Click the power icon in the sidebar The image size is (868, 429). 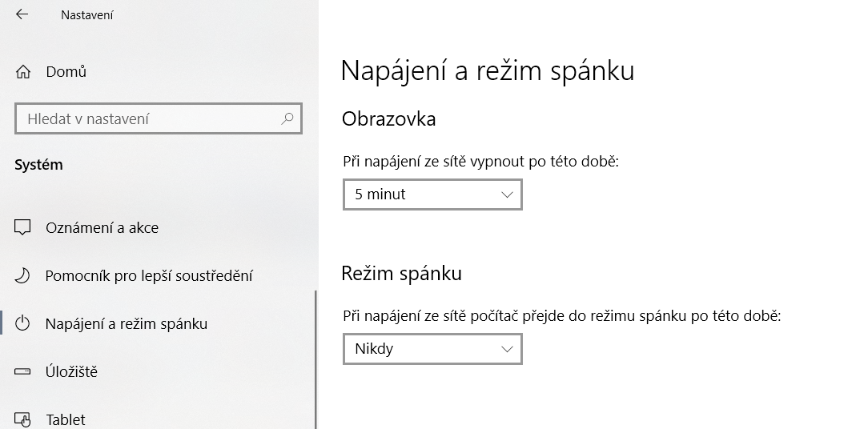[23, 323]
